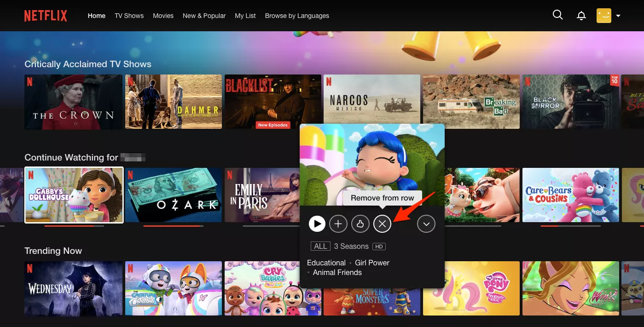The width and height of the screenshot is (644, 327).
Task: Play the previewed show
Action: pyautogui.click(x=317, y=224)
